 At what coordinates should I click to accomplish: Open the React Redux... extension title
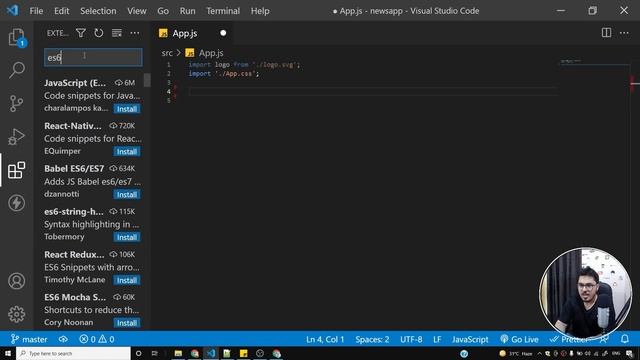pyautogui.click(x=74, y=254)
